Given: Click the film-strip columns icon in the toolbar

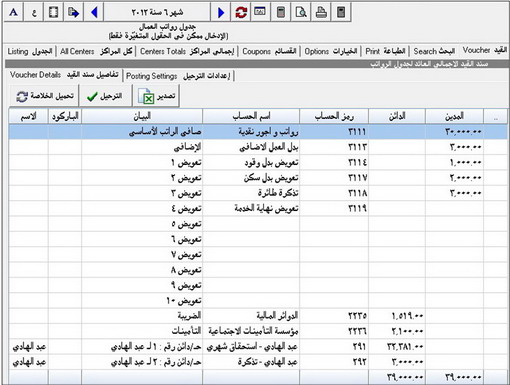Looking at the screenshot, I should (53, 12).
